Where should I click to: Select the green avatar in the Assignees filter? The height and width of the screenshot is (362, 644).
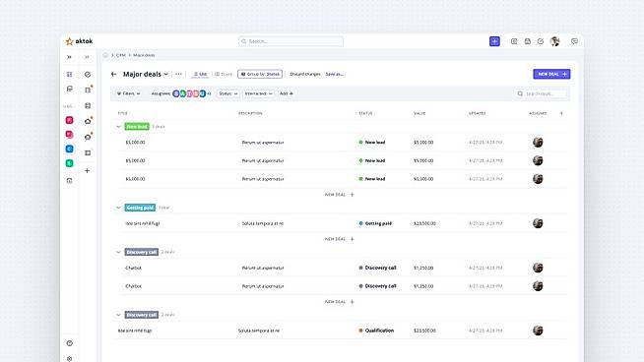[x=183, y=93]
